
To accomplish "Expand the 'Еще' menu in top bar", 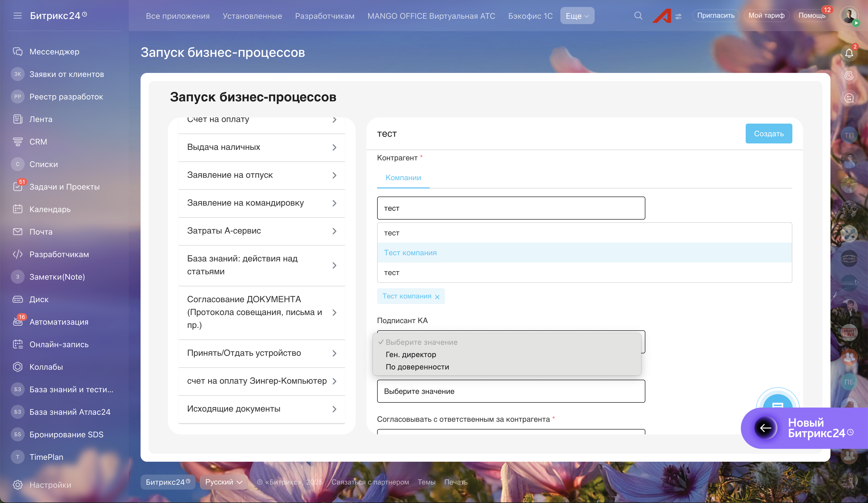I will (577, 16).
